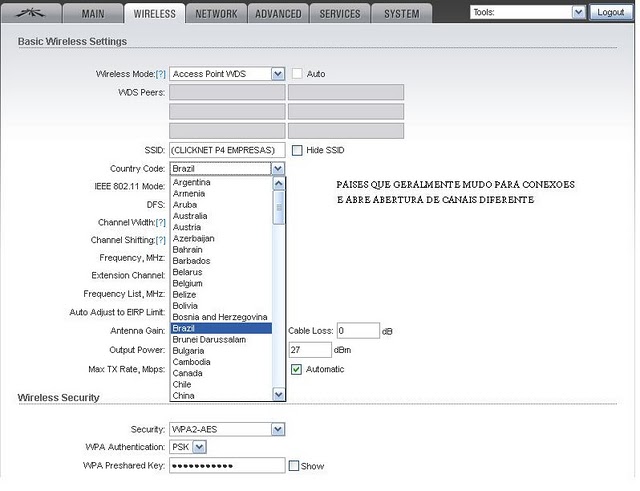
Task: Switch to the WIRELESS tab
Action: click(155, 13)
